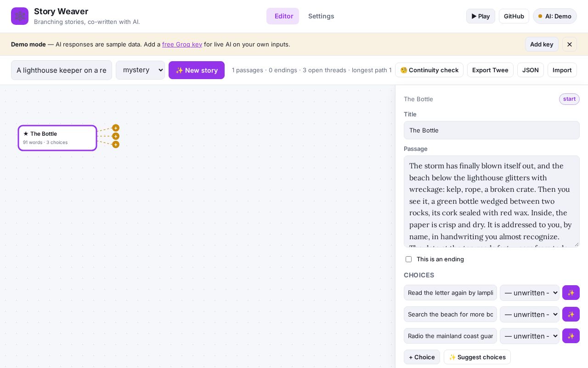Open target dropdown for 'Search the beach' choice

tap(530, 314)
